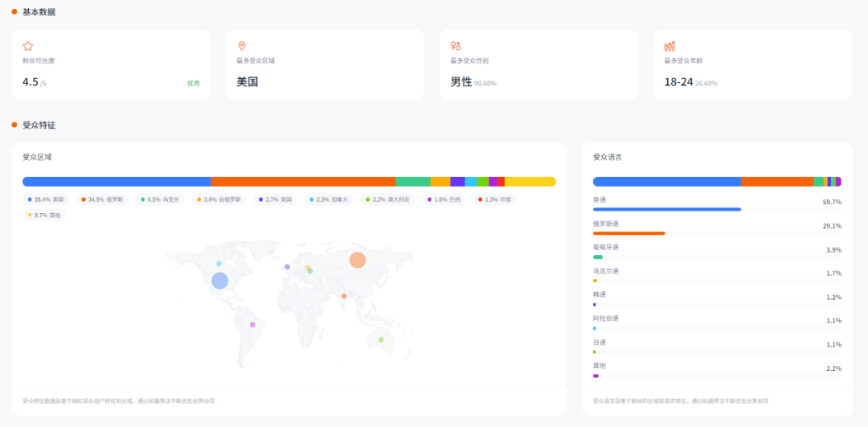Click the yellow-orange bubble on Belarus
Screen dimensions: 868x427
(308, 268)
